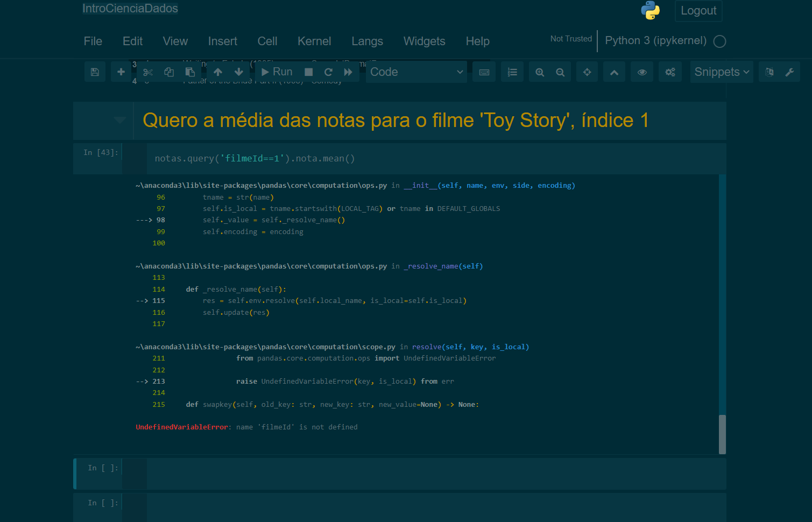Viewport: 812px width, 522px height.
Task: Click the crosshair move icon in toolbar
Action: coord(587,72)
